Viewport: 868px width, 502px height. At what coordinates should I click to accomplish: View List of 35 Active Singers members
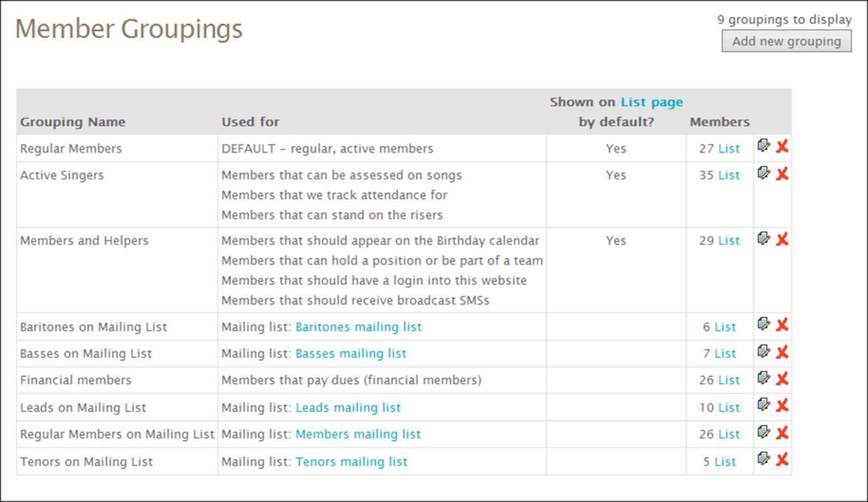tap(729, 176)
